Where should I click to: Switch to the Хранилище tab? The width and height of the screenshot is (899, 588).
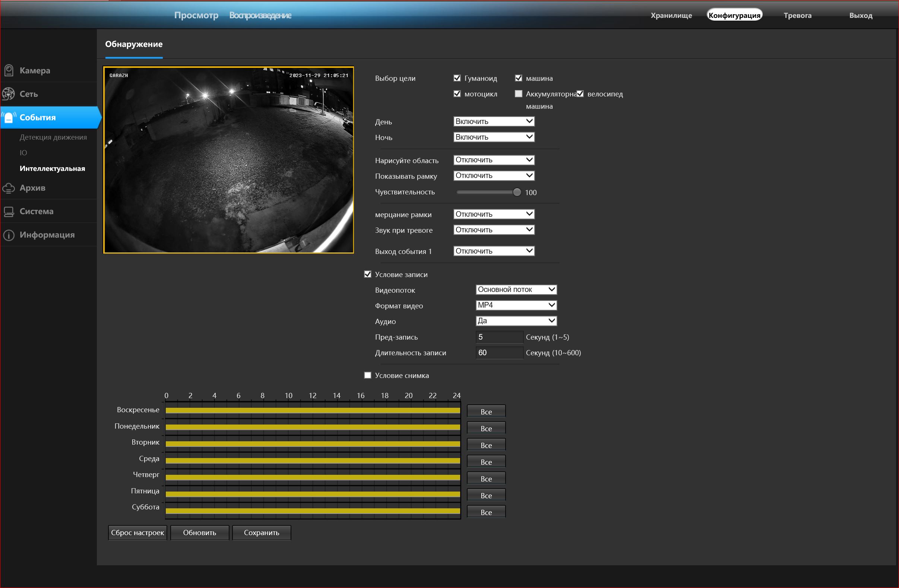pyautogui.click(x=671, y=16)
